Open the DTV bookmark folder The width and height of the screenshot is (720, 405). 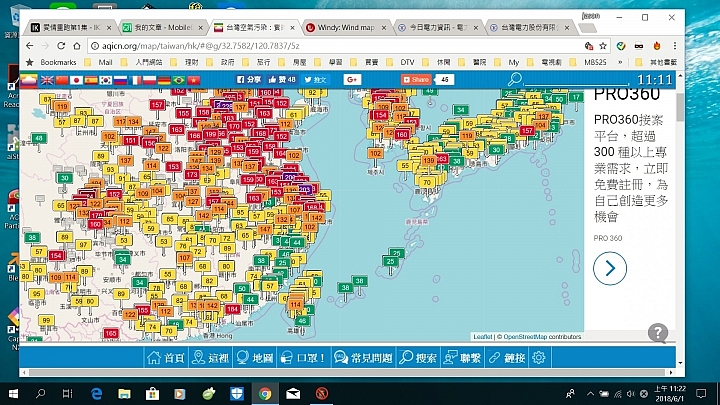(x=402, y=62)
